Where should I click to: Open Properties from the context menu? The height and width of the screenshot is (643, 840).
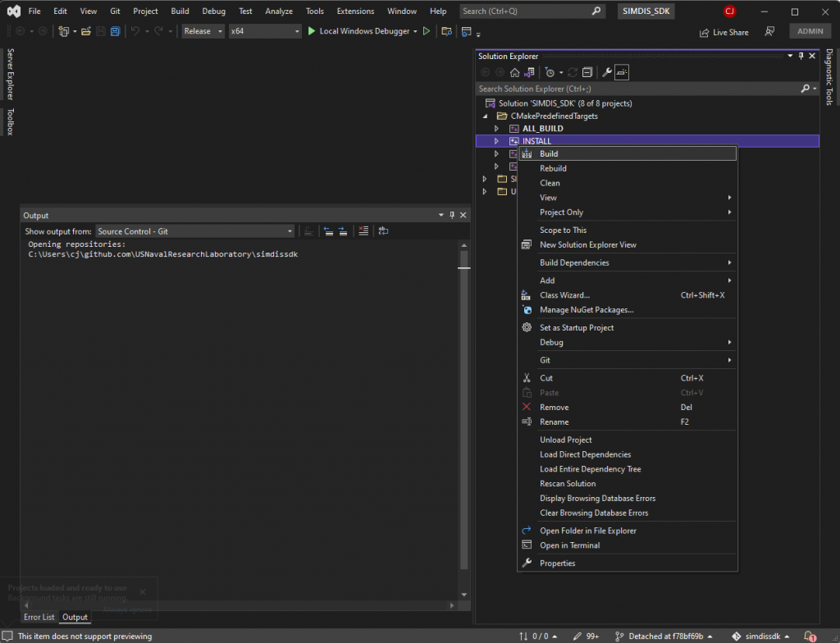pos(628,563)
